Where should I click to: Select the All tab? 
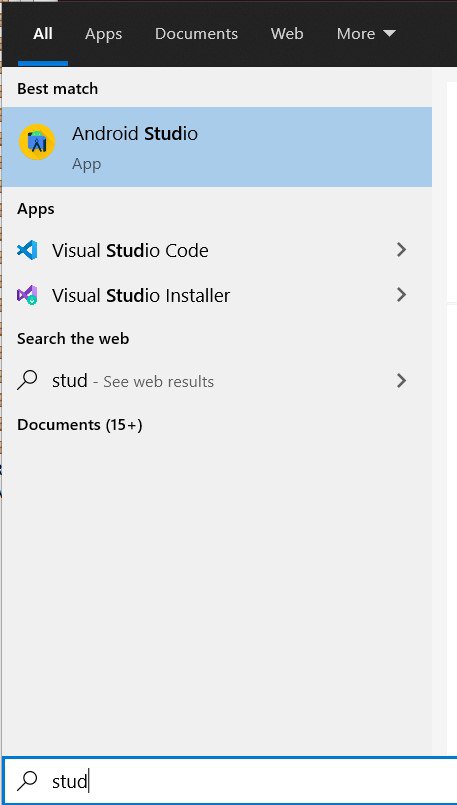43,34
